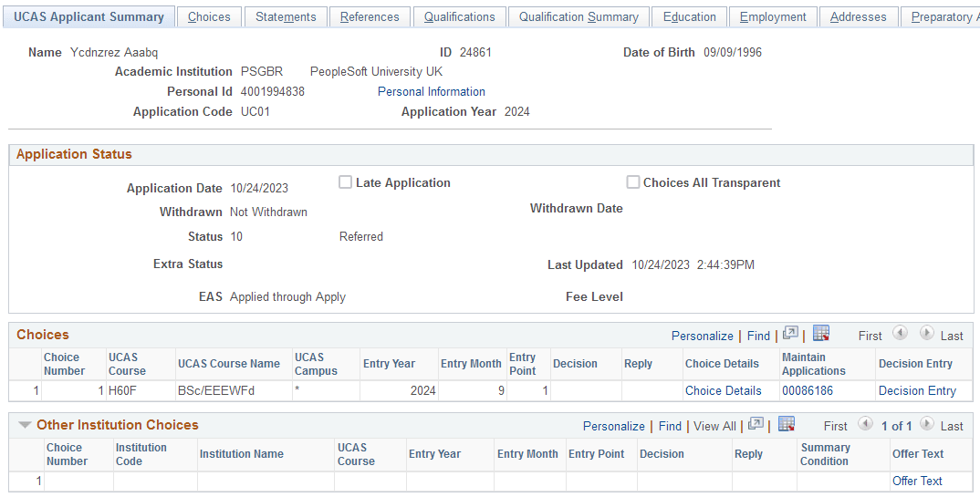Go to the Addresses tab
Screen dimensions: 980x497
point(858,16)
